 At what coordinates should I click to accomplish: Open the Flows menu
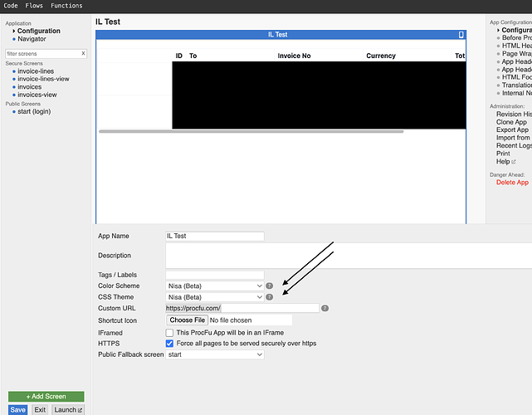pos(34,6)
